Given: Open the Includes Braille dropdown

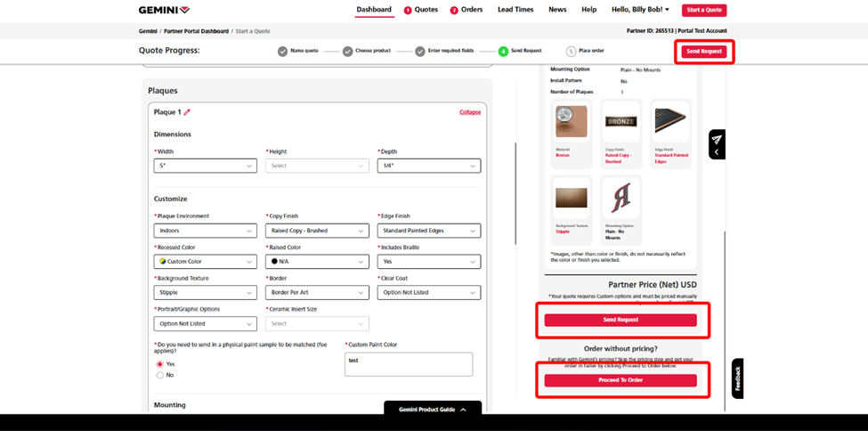Looking at the screenshot, I should pyautogui.click(x=429, y=262).
